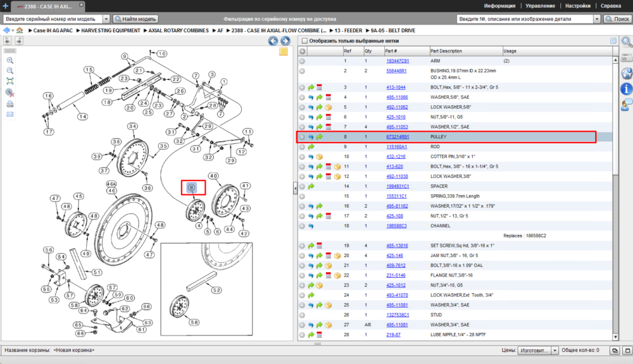Open the Информация menu

tap(499, 6)
